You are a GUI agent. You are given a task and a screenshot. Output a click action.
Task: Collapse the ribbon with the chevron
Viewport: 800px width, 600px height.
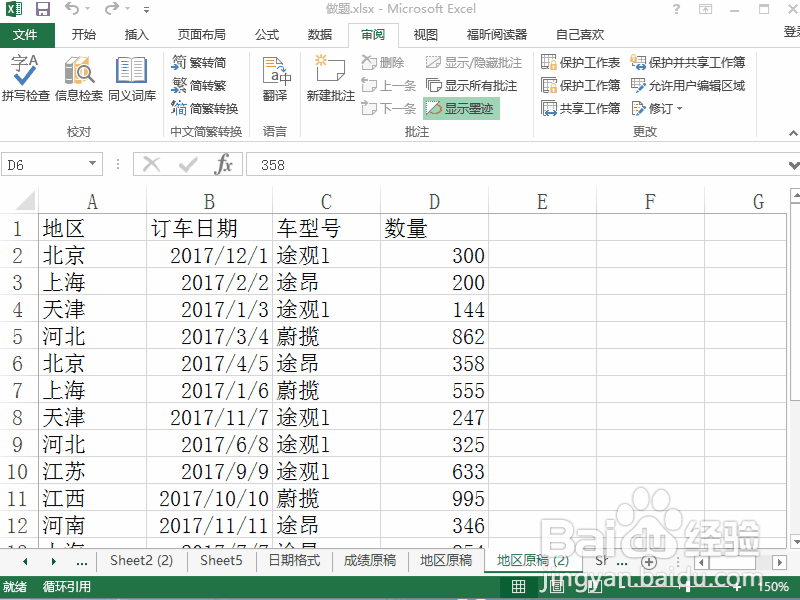(x=793, y=133)
